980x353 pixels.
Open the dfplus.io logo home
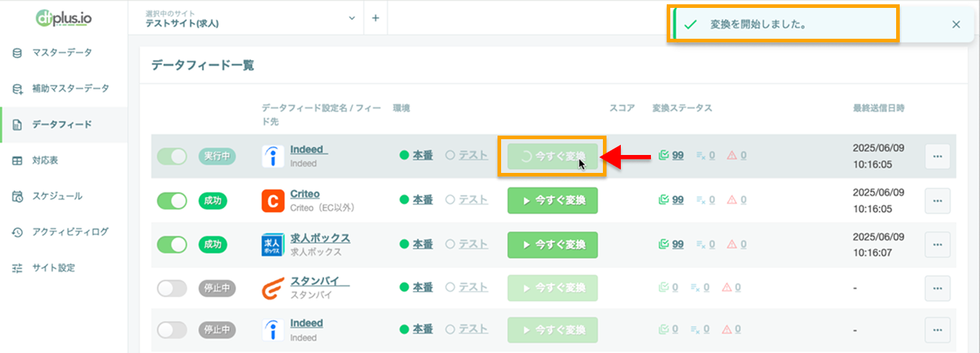(63, 17)
